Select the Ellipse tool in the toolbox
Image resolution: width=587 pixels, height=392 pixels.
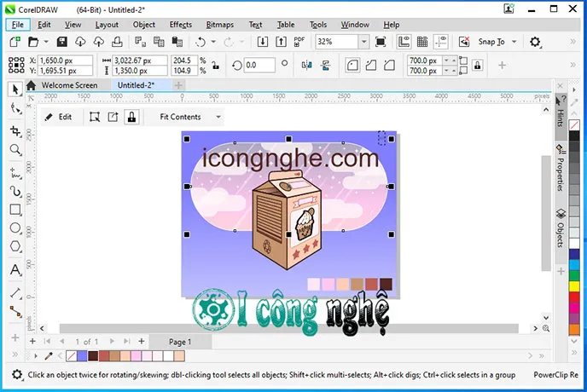(x=15, y=228)
